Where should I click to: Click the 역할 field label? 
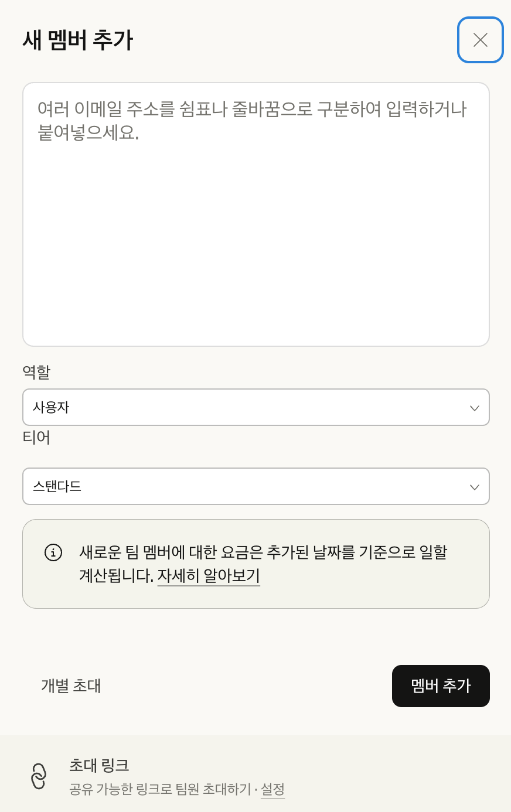coord(36,371)
